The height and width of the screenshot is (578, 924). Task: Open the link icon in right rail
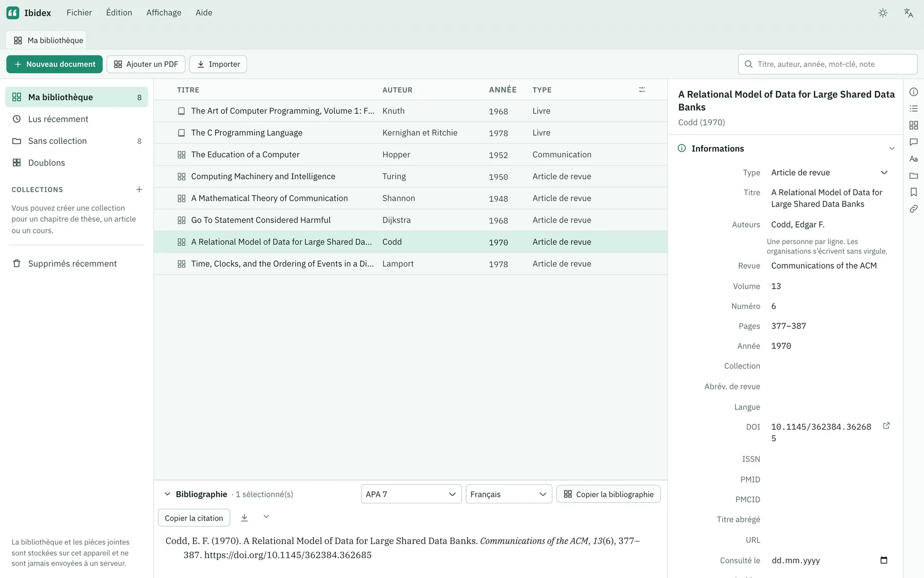pos(914,209)
